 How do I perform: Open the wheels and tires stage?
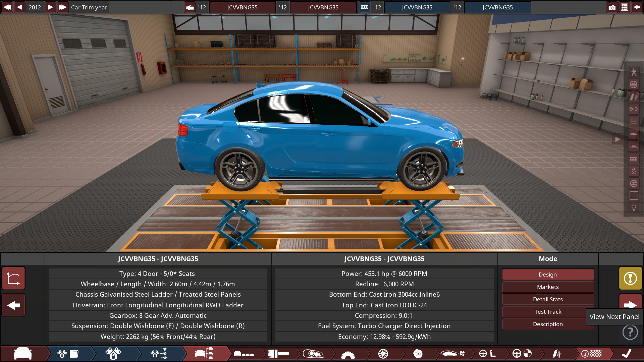tap(383, 354)
